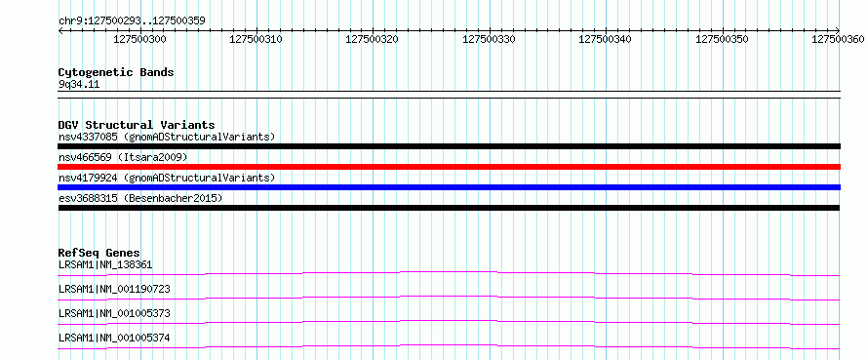Click ruler position 127500340

(x=605, y=39)
